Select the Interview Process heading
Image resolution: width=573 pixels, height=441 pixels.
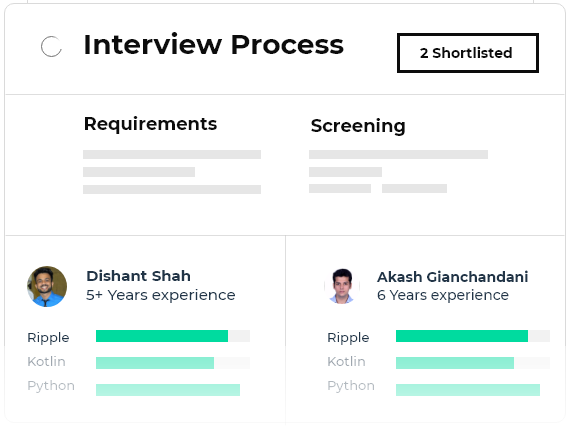point(213,45)
